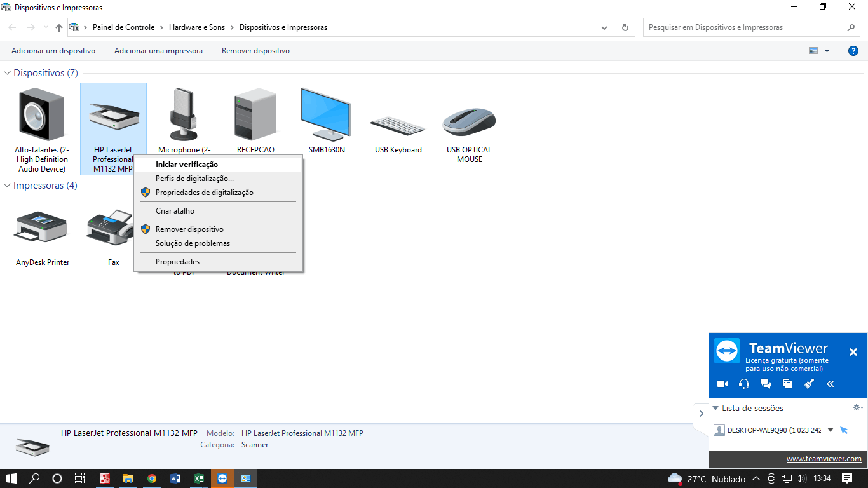Open the clock showing 13:34
Screen dimensions: 868x488
click(x=822, y=478)
